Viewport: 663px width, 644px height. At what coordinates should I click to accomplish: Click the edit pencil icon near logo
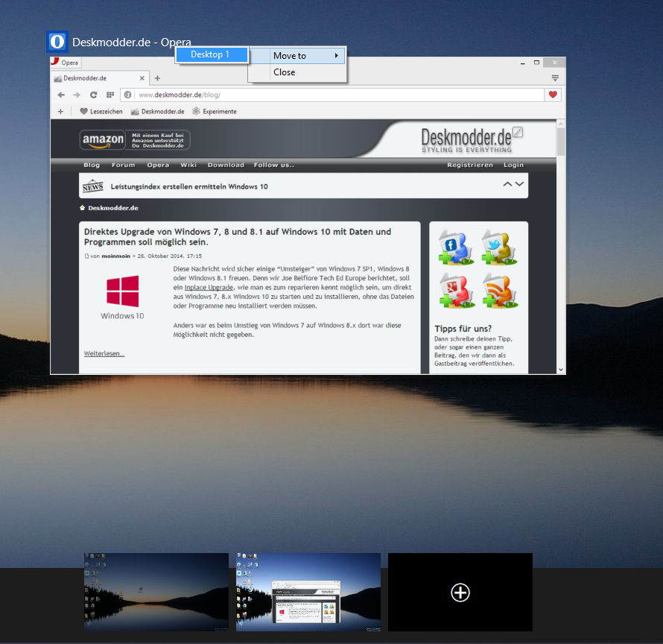[518, 132]
